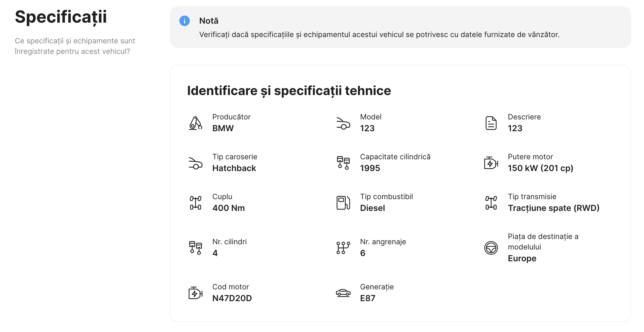Screen dimensions: 644x332
Task: Click the pistons icon beside Nr. cilindri
Action: click(x=195, y=248)
